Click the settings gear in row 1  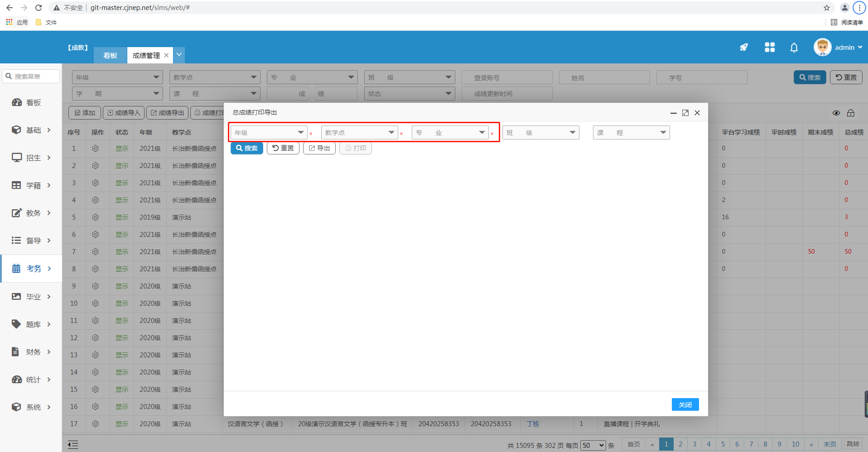[x=95, y=149]
